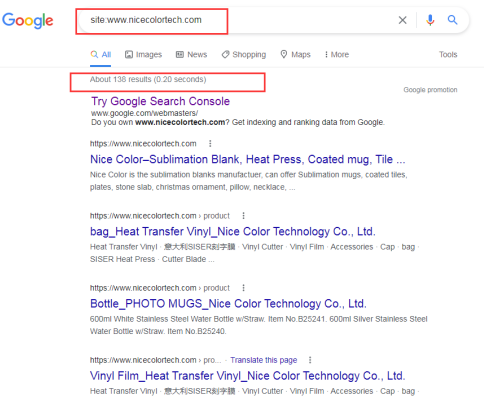This screenshot has width=484, height=398.
Task: Select the All results tab
Action: [x=101, y=54]
